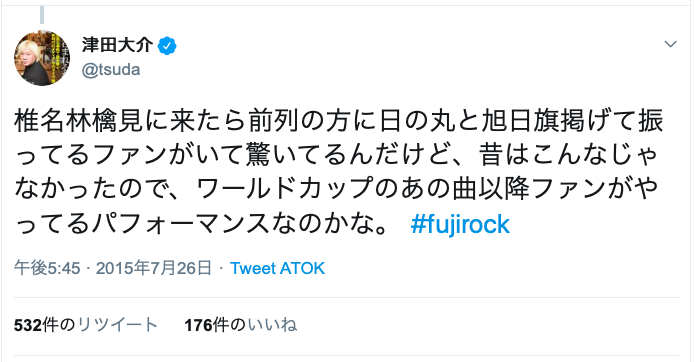This screenshot has height=362, width=694.
Task: Click the bold 176 likes count
Action: (x=199, y=325)
